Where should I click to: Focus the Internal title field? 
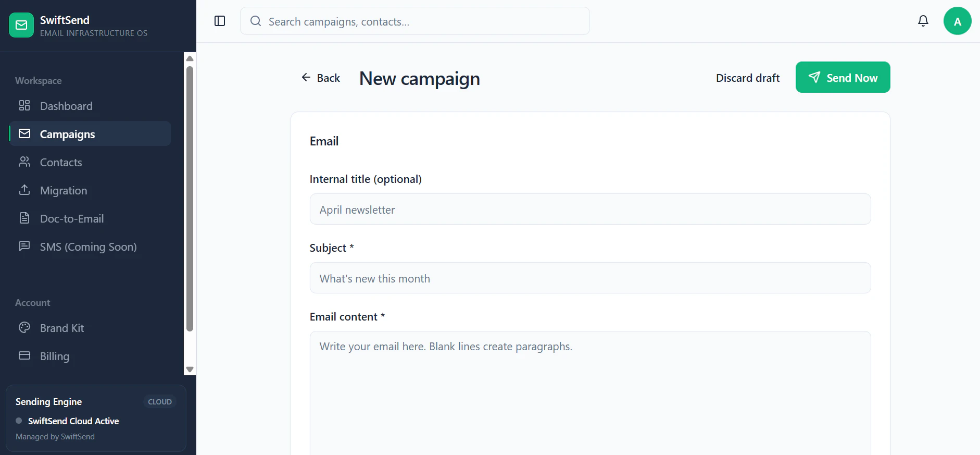[590, 210]
